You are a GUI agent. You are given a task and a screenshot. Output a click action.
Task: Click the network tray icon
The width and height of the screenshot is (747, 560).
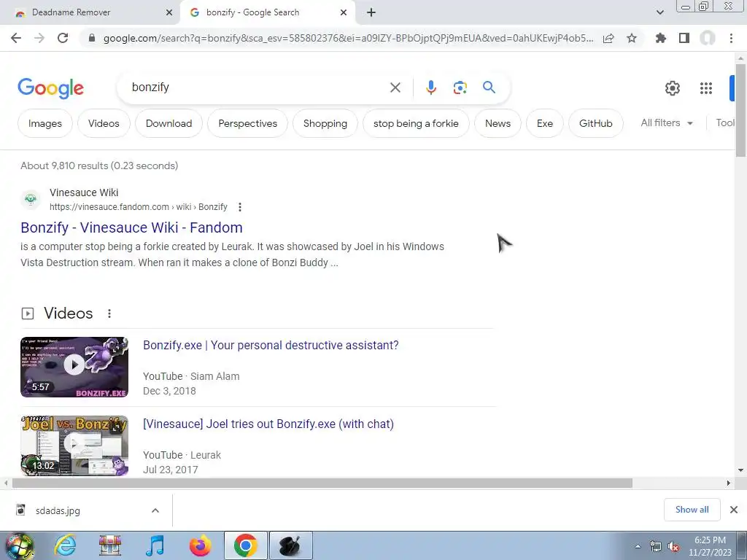[656, 547]
